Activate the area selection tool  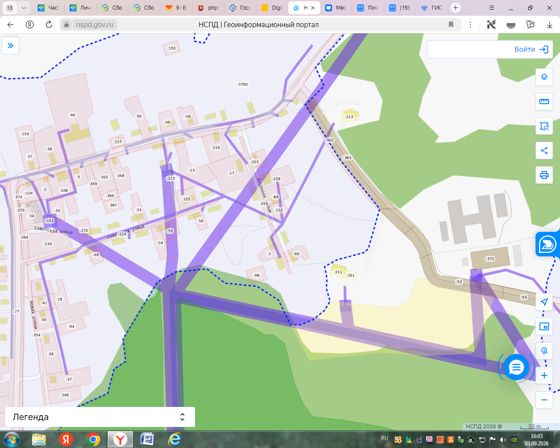click(544, 126)
